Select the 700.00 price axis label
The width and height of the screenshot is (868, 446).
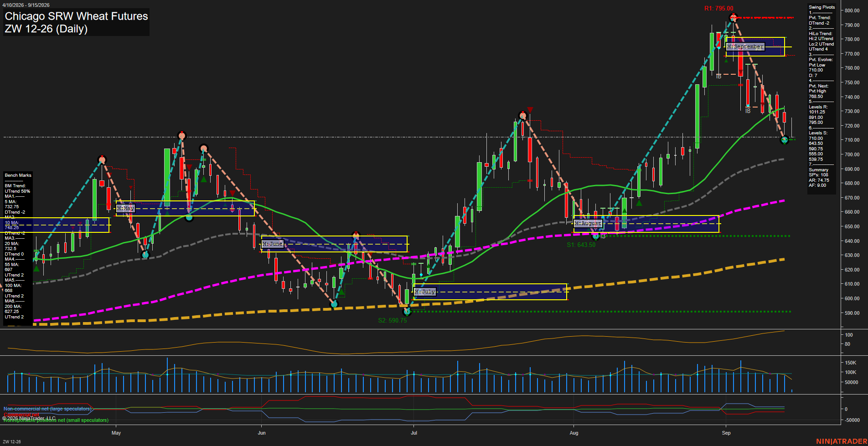(x=852, y=155)
